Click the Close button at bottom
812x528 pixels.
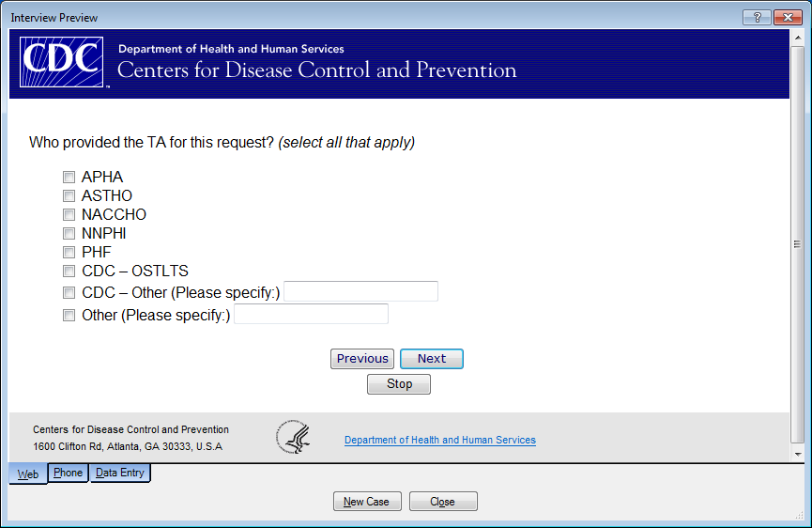pos(443,502)
